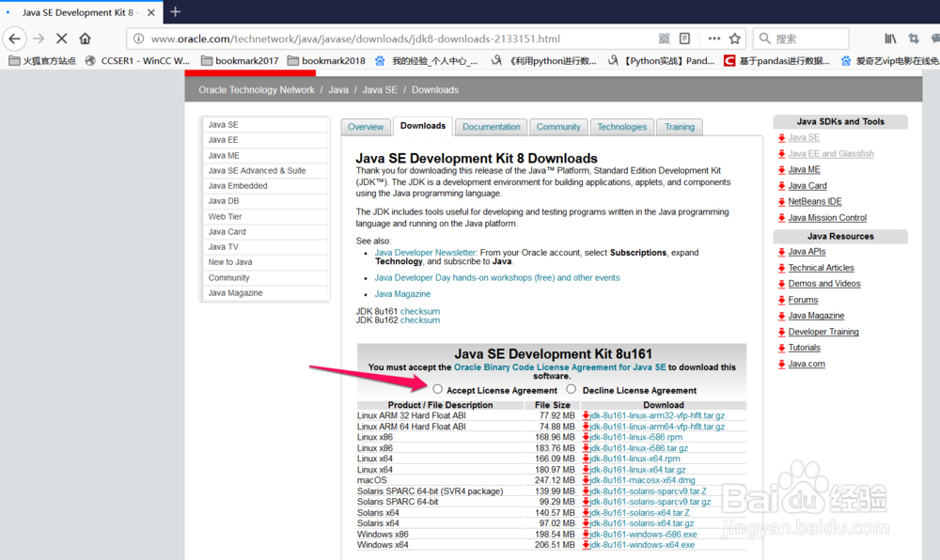This screenshot has width=940, height=560.
Task: Click the JDK 8u162 checksum link
Action: coord(419,320)
